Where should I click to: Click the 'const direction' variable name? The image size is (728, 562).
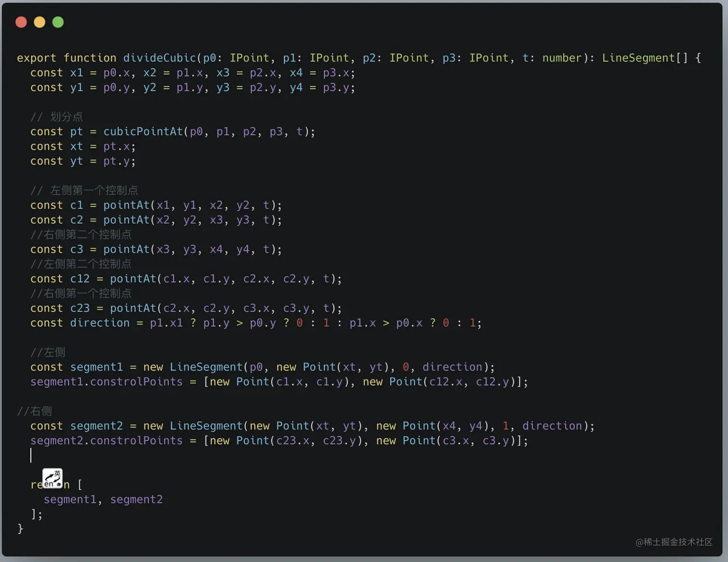tap(100, 323)
